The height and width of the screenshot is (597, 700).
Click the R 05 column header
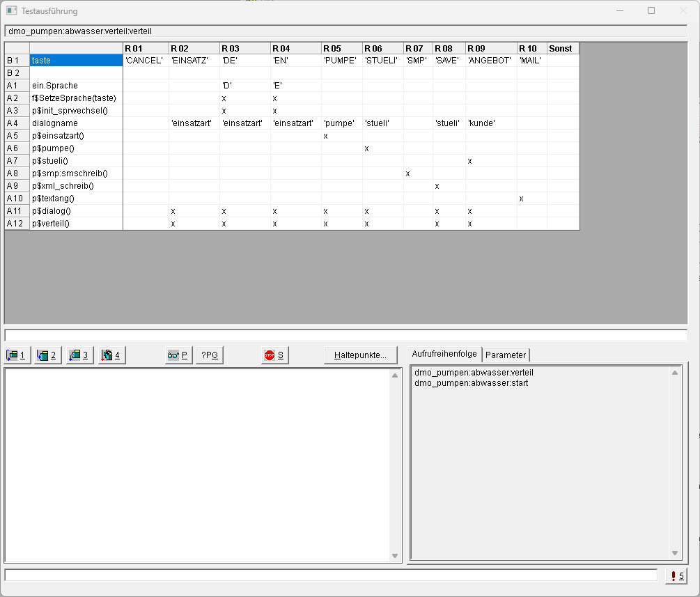tap(341, 48)
